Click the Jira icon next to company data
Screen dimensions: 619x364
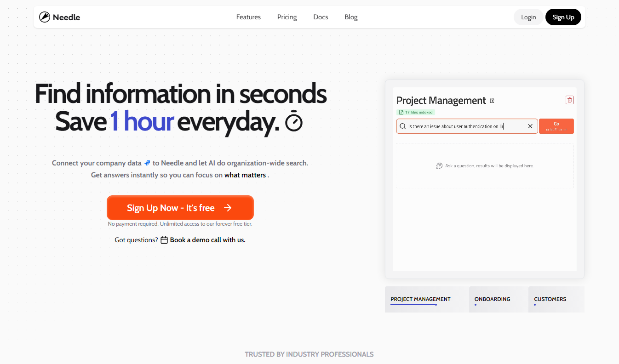[x=147, y=163]
